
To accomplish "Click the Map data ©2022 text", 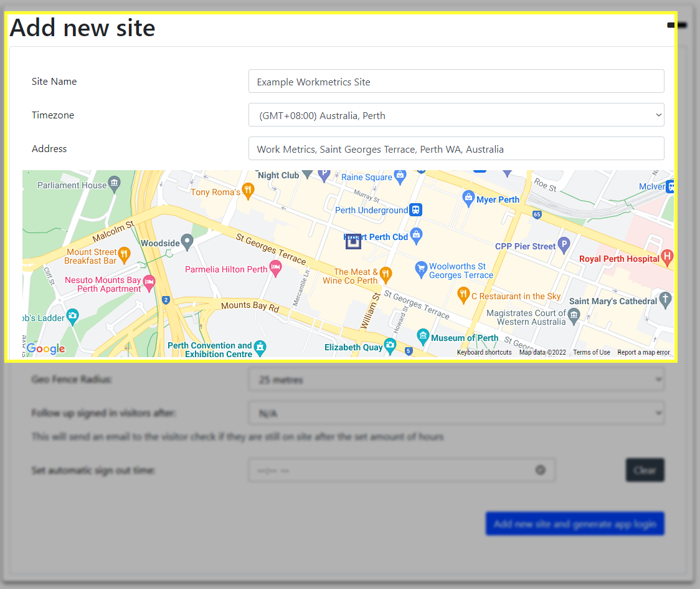I will (x=542, y=352).
